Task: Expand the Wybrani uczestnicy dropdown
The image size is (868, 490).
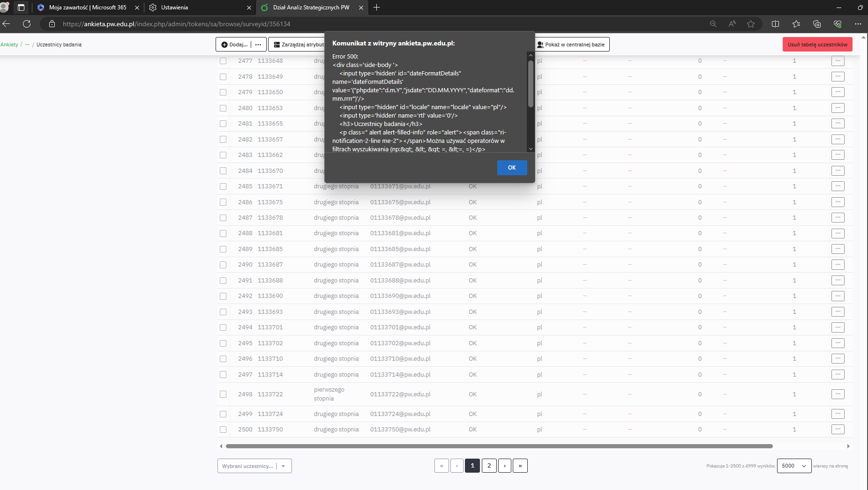Action: (x=284, y=466)
